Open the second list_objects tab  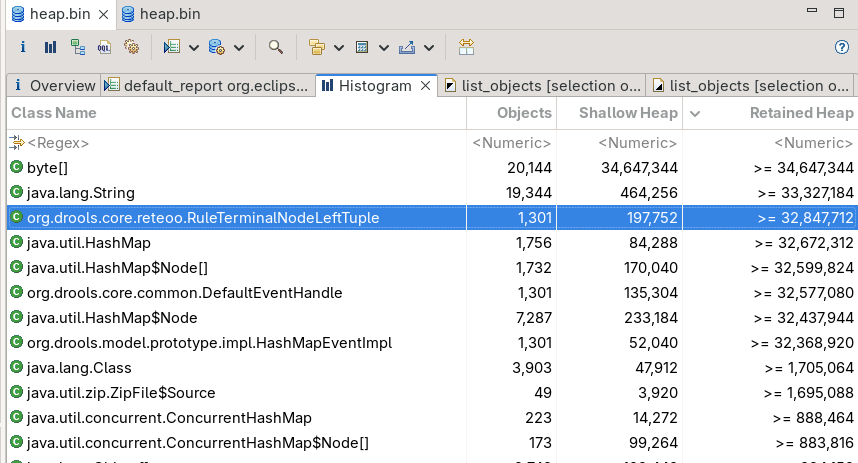pyautogui.click(x=752, y=86)
